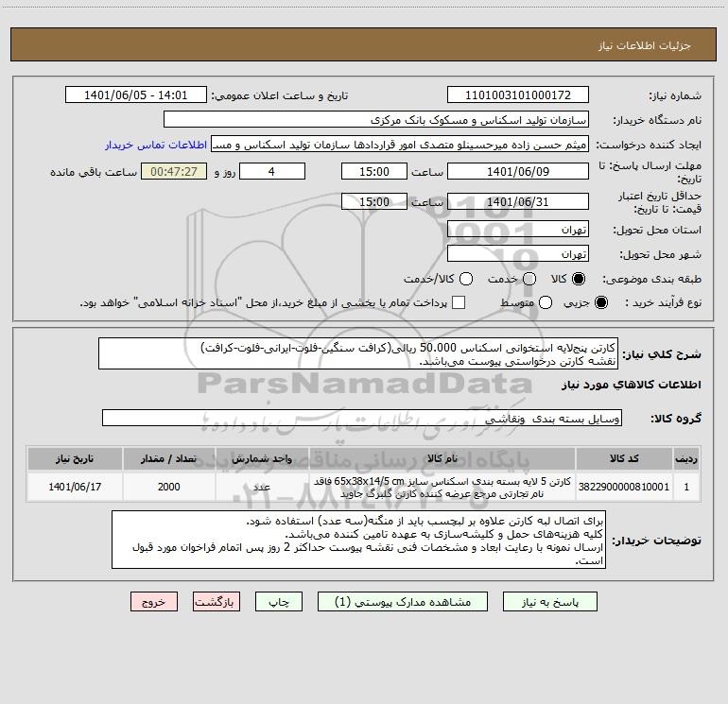Screen dimensions: 728x704
Task: Open اطلاعات تماس خریدار link
Action: pyautogui.click(x=156, y=145)
